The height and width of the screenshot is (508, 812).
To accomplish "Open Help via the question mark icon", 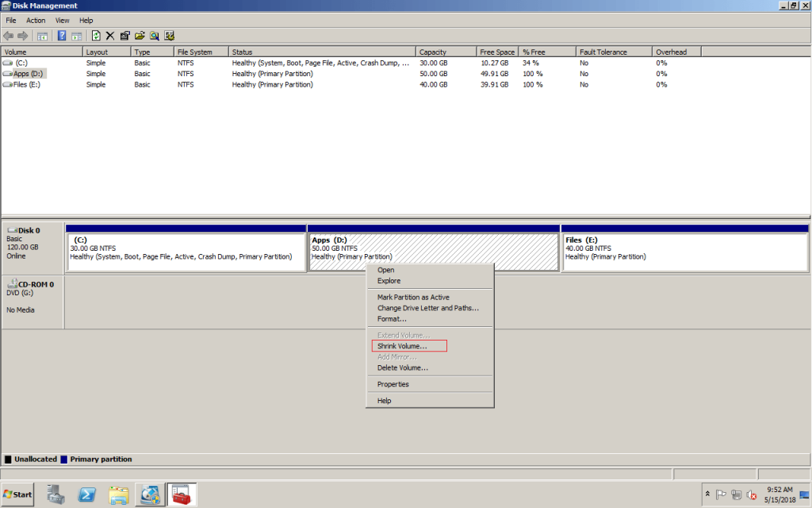I will pyautogui.click(x=61, y=35).
